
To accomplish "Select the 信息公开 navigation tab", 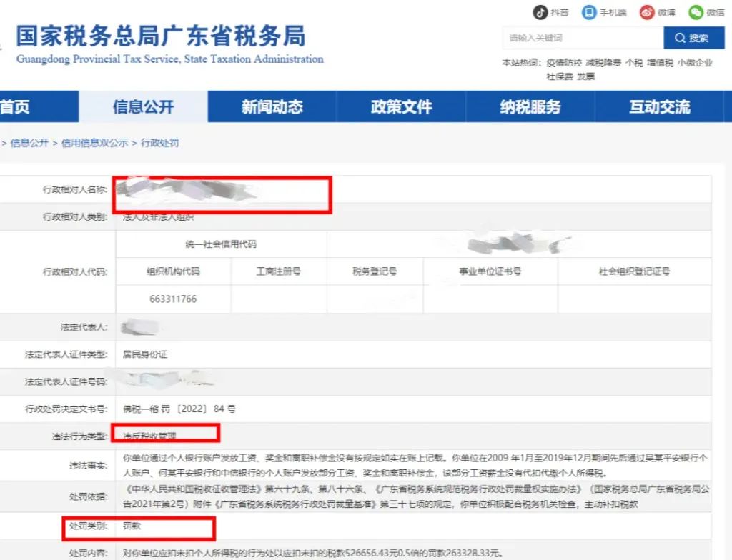I will click(x=143, y=107).
